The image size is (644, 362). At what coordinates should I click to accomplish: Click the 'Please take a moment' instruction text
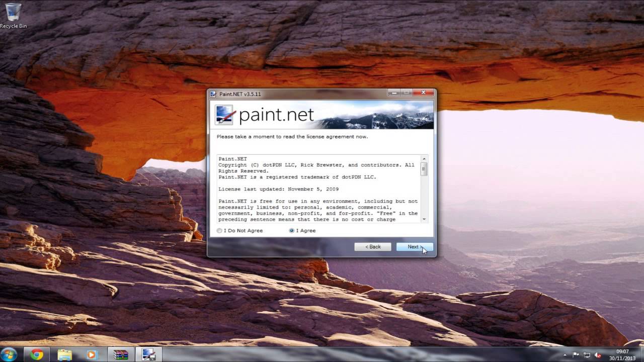(292, 136)
